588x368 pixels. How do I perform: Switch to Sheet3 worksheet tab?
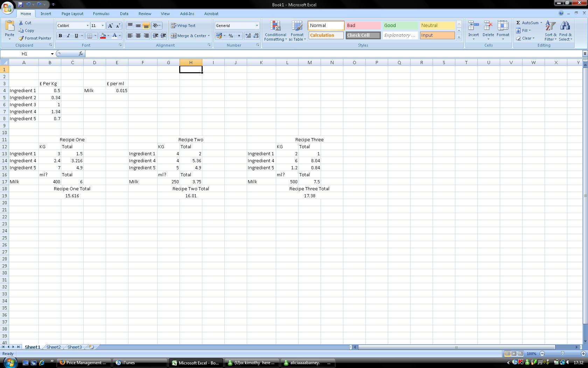point(75,347)
